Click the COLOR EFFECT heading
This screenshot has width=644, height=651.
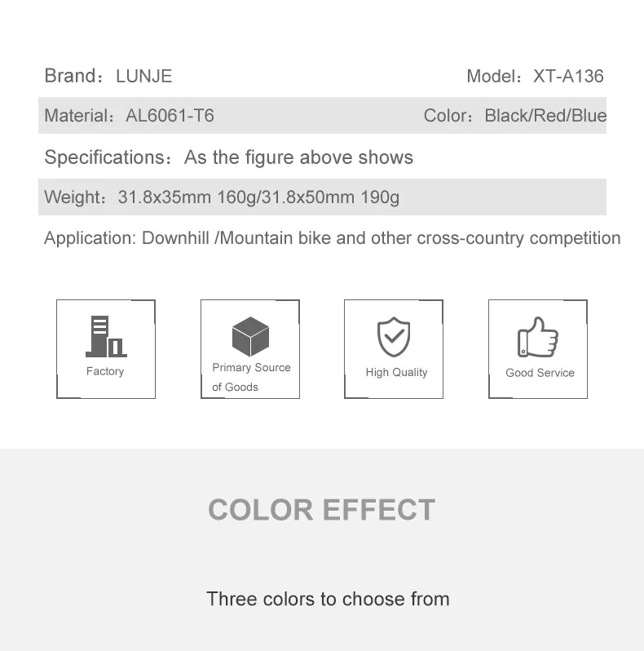pos(321,510)
